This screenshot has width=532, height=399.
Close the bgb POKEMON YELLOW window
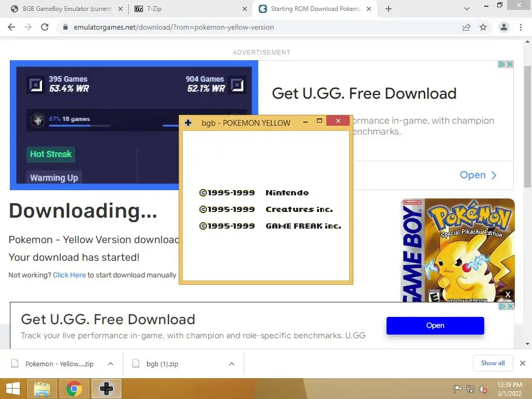[x=338, y=121]
